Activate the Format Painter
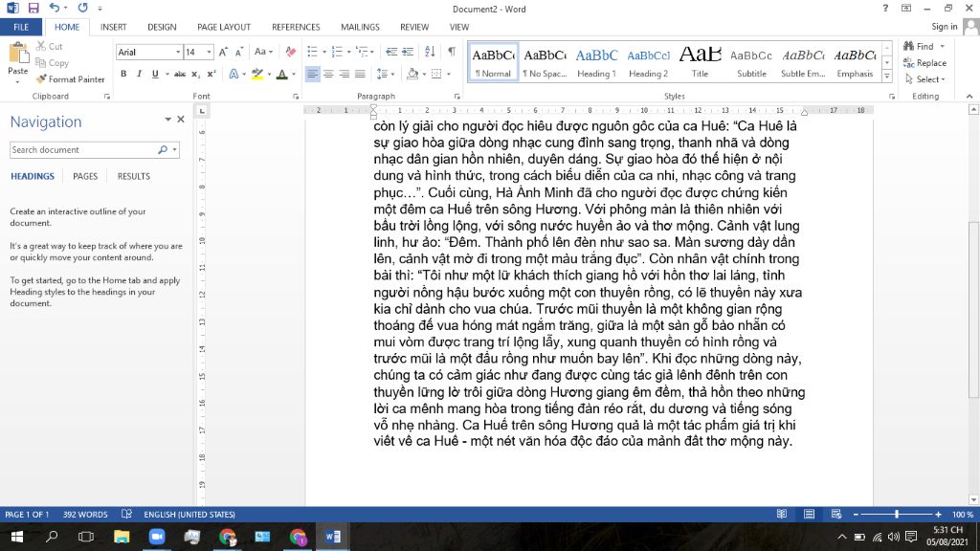 pos(70,79)
